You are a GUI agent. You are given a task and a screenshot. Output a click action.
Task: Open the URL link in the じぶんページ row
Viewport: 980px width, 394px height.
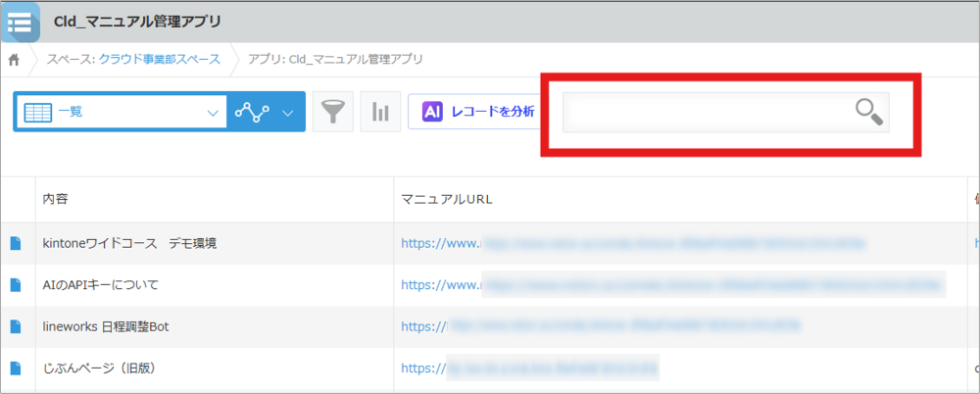coord(530,369)
